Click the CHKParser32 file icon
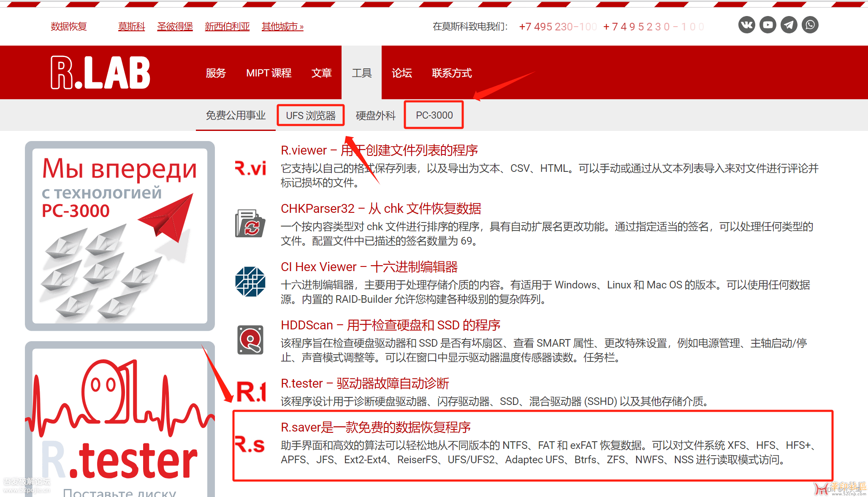 click(x=250, y=224)
